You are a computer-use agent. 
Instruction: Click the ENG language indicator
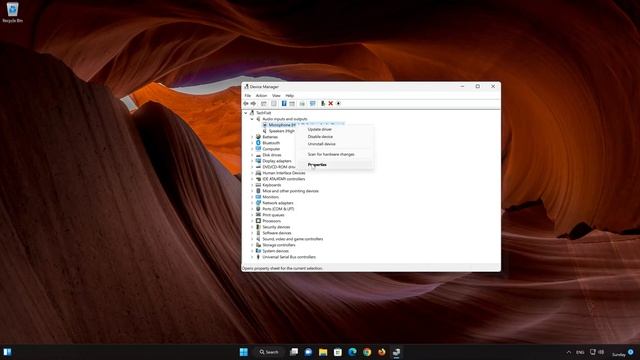point(580,352)
